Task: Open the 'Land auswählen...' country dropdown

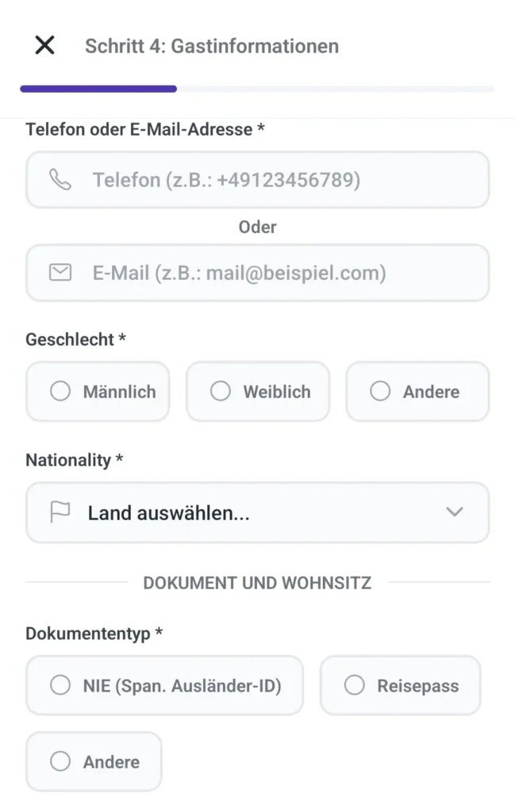Action: coord(257,512)
